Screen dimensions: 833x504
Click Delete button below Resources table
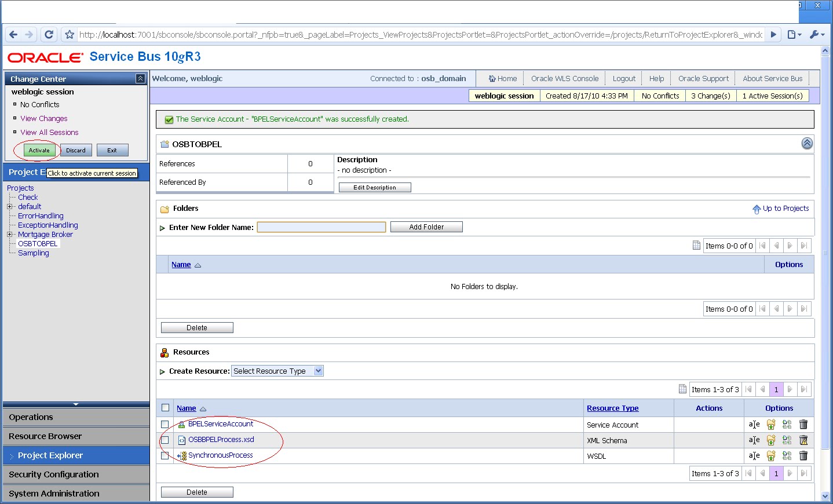197,492
